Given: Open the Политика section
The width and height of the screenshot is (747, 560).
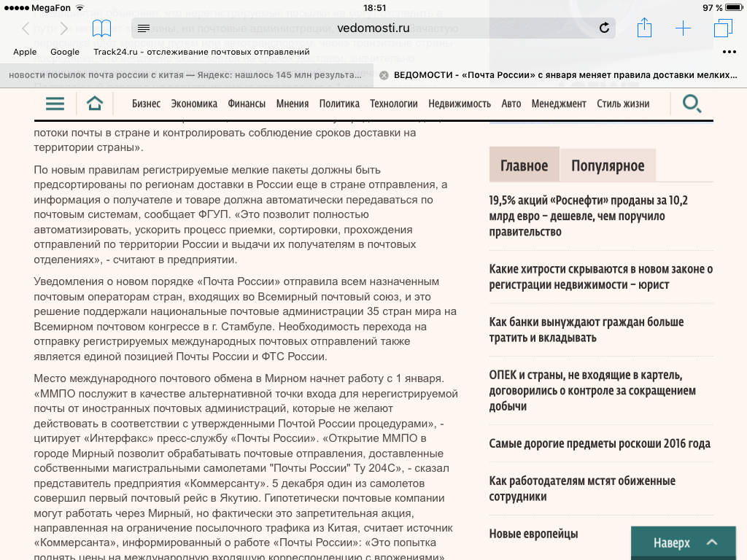Looking at the screenshot, I should (339, 104).
